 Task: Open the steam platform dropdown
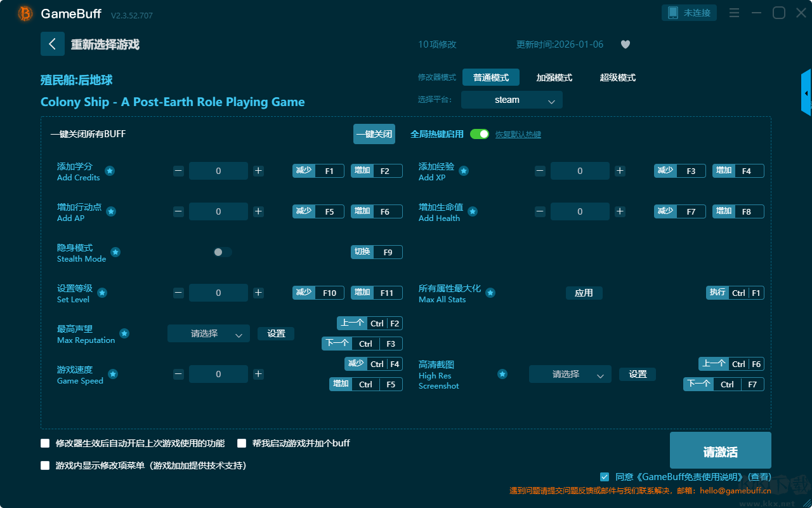coord(512,100)
